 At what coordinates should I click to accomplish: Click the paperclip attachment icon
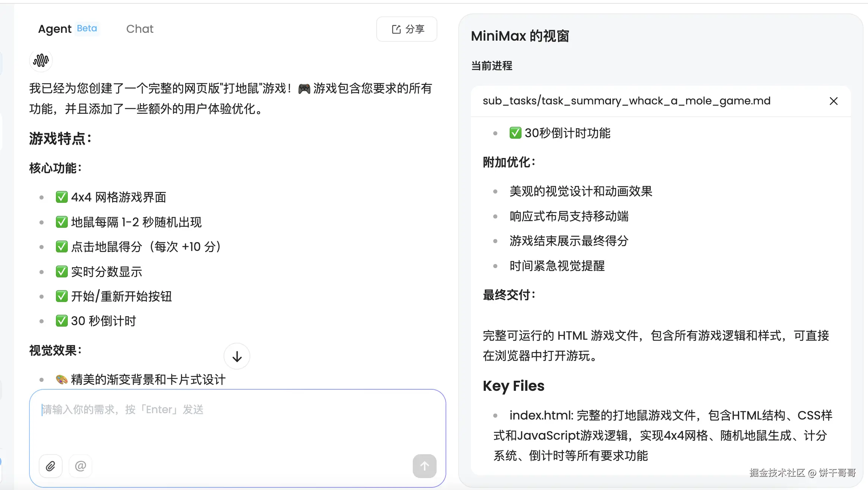coord(51,466)
